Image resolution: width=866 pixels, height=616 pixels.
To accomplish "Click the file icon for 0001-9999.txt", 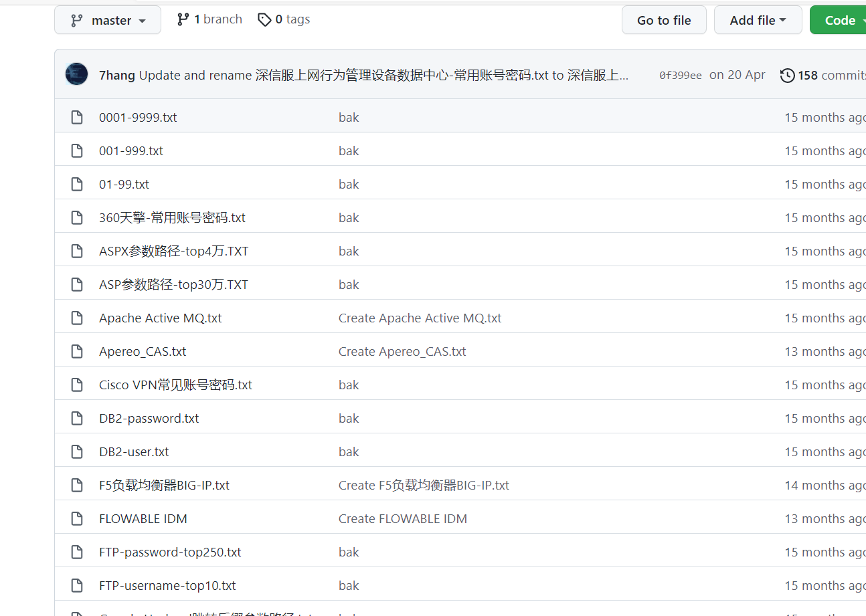I will (x=77, y=118).
